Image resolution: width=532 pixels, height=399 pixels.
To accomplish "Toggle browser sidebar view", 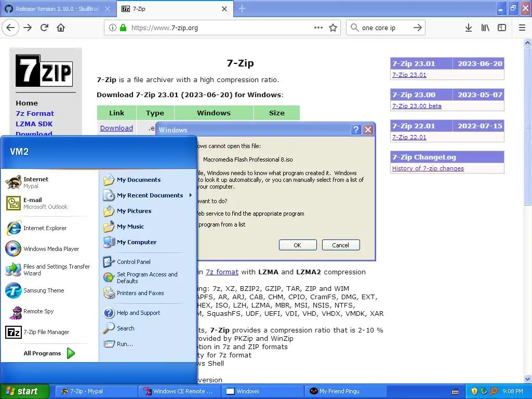I will pos(502,28).
